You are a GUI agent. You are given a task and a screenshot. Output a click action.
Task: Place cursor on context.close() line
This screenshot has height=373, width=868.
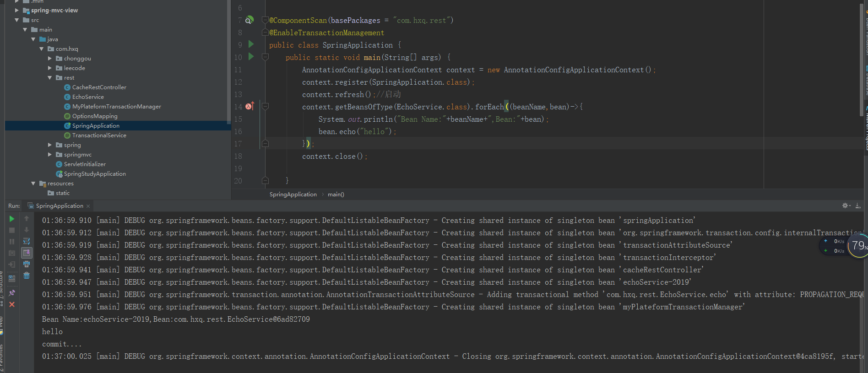coord(335,156)
